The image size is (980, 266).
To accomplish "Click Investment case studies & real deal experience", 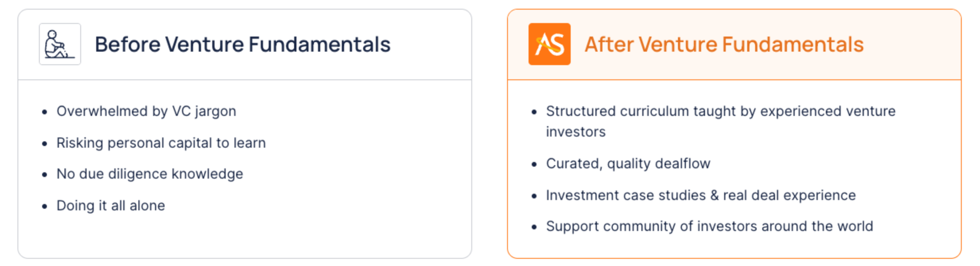I will 701,195.
